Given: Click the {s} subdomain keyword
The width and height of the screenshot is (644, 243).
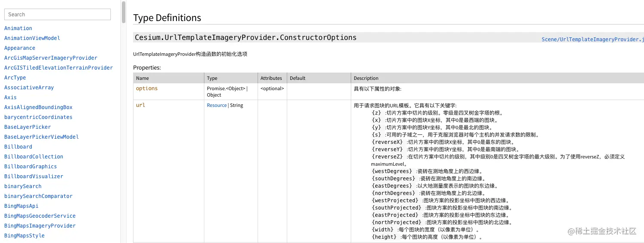Looking at the screenshot, I should [377, 135].
